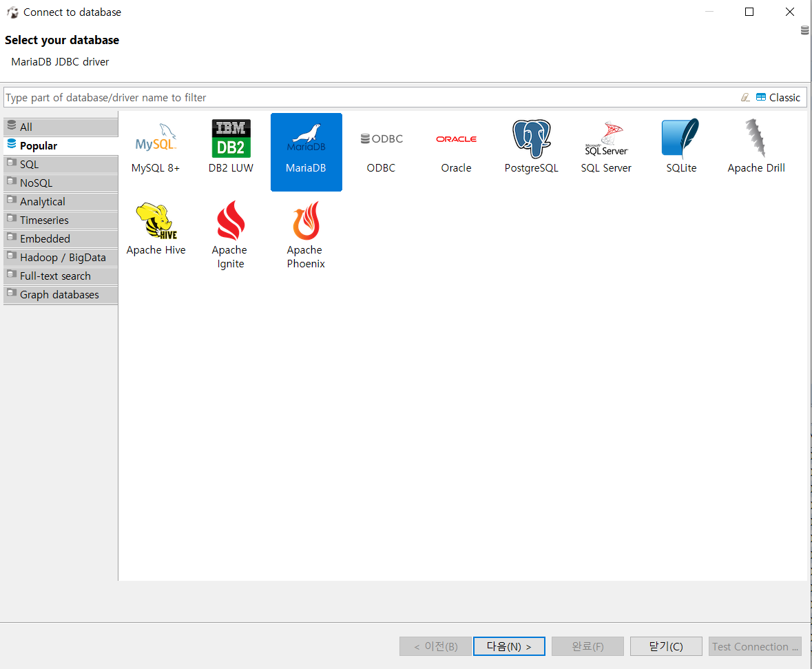Focus the database/driver name filter field

click(371, 97)
